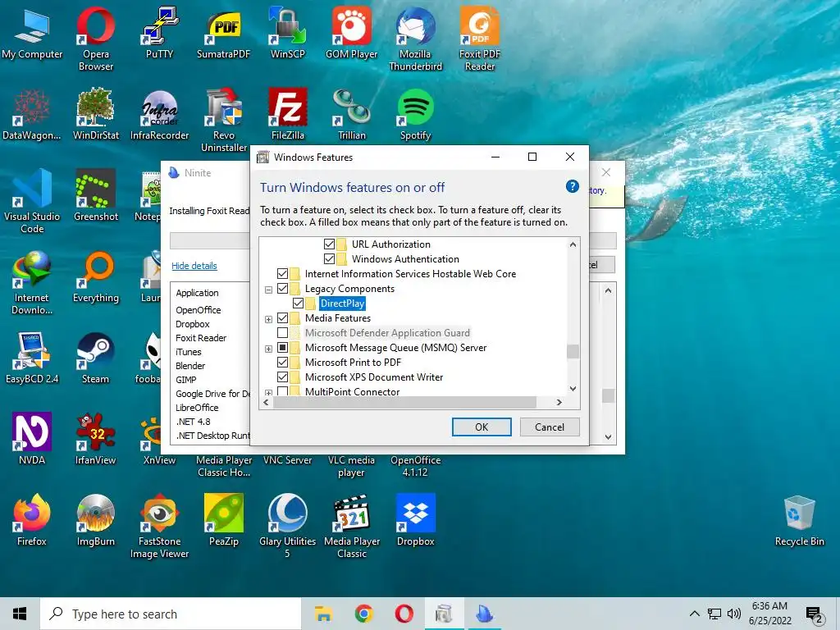Select the FileZilla desktop icon

(x=288, y=115)
